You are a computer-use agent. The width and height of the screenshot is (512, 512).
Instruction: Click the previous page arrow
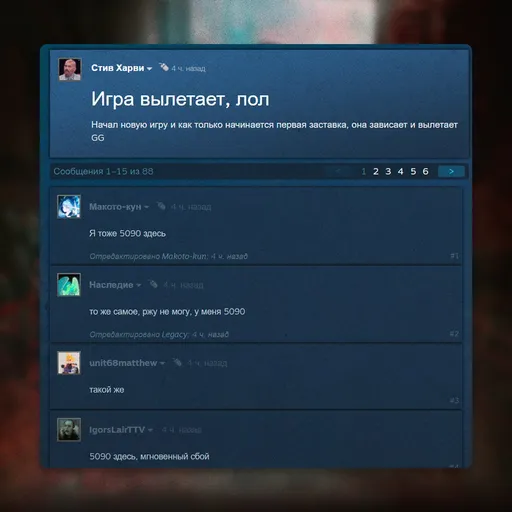point(338,171)
